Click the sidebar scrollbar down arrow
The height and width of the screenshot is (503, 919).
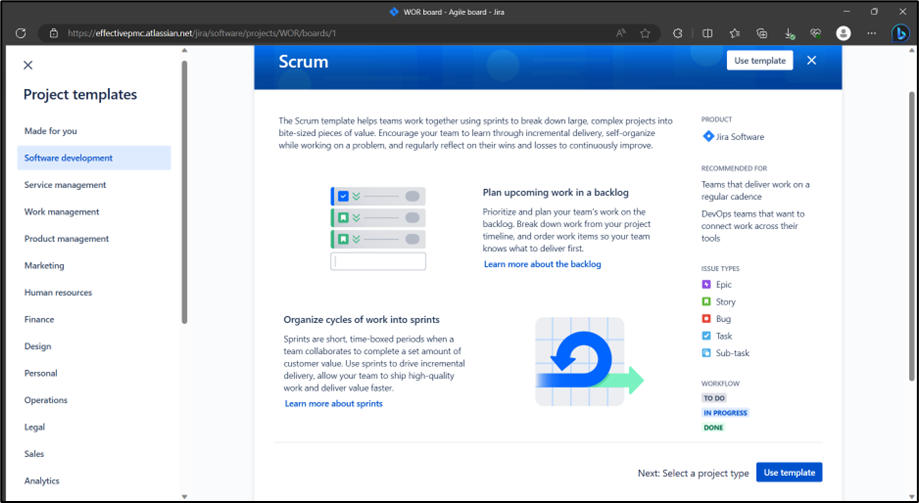tap(184, 497)
